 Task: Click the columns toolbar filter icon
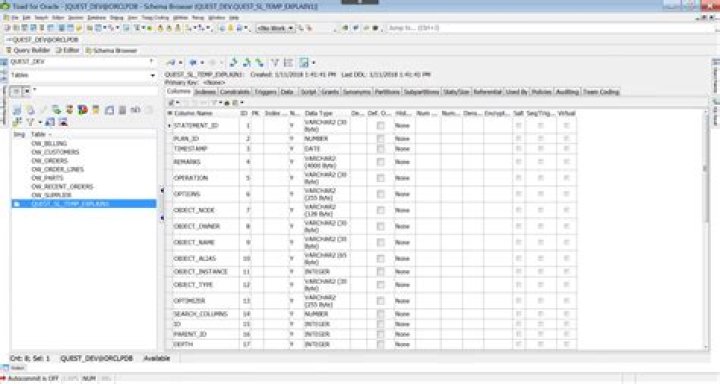tap(214, 102)
